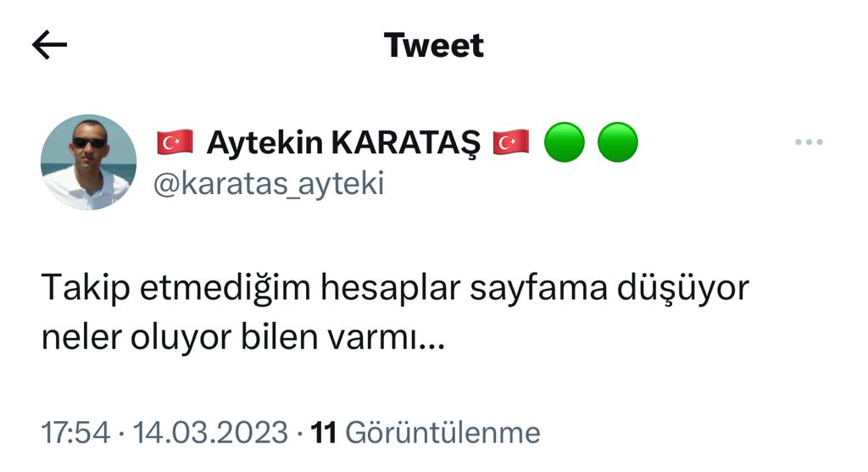Open the 11 Görüntülenme view count
The image size is (868, 472).
[426, 433]
